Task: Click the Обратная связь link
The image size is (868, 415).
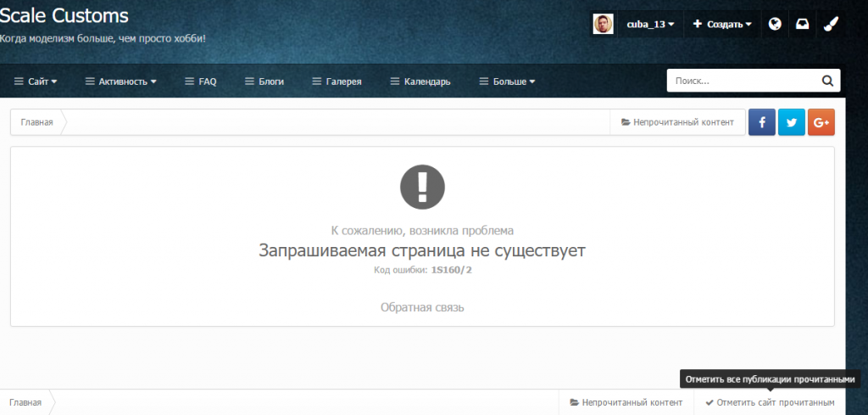Action: (x=422, y=307)
